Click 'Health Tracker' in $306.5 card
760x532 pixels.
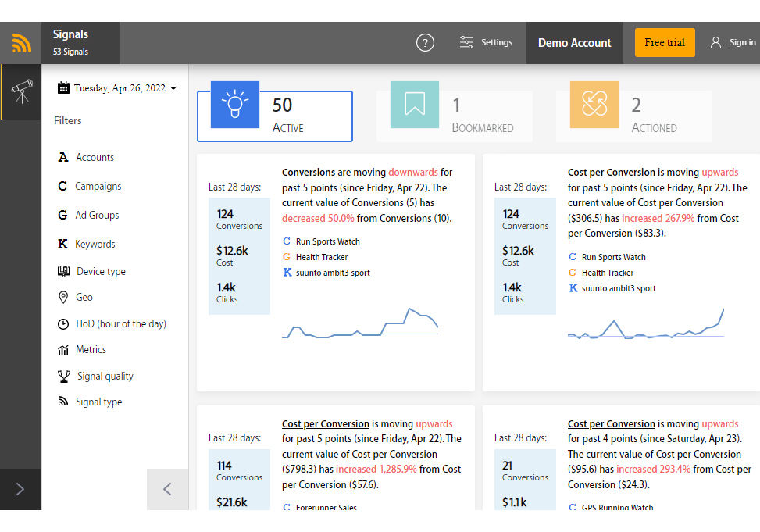[608, 273]
